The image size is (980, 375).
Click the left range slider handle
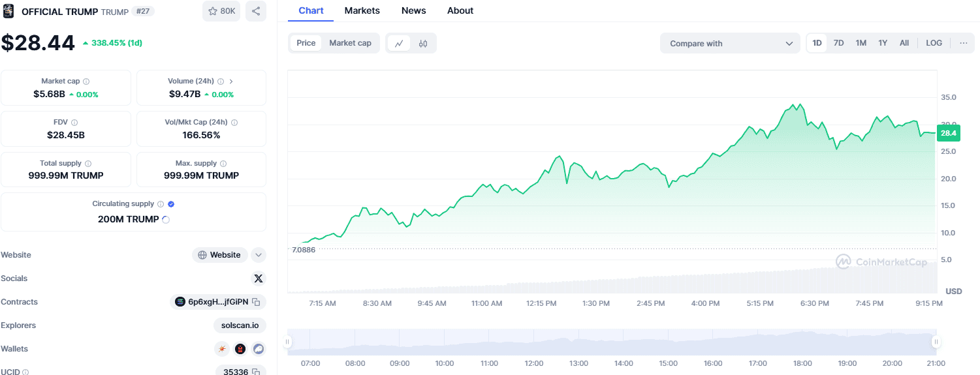(287, 342)
